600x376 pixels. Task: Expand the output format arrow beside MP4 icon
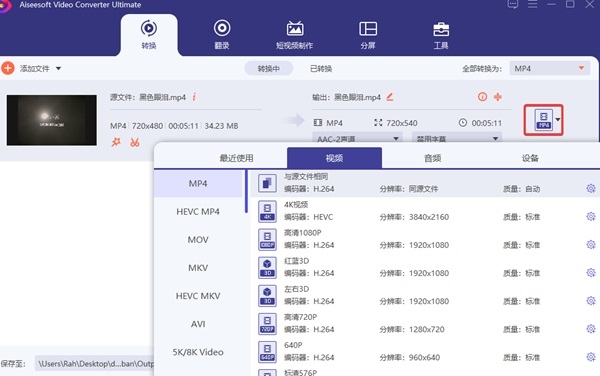(x=558, y=120)
